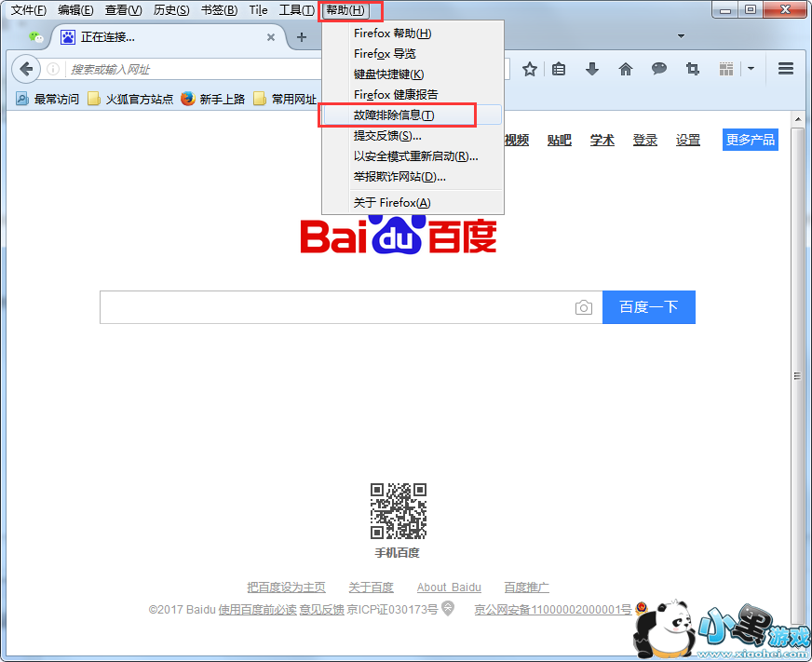Click the 更多产品 button
The width and height of the screenshot is (812, 662).
751,140
